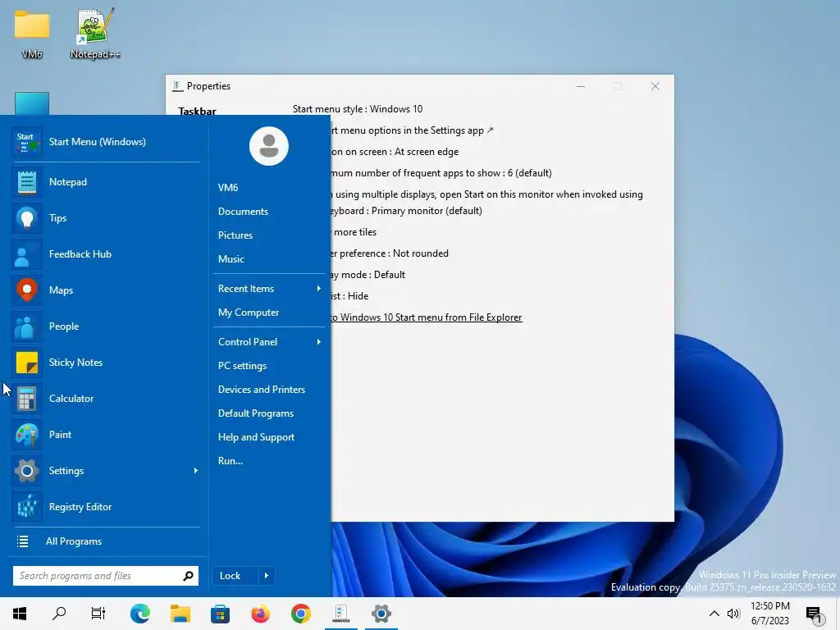
Task: Change display mode : Default
Action: (x=368, y=275)
